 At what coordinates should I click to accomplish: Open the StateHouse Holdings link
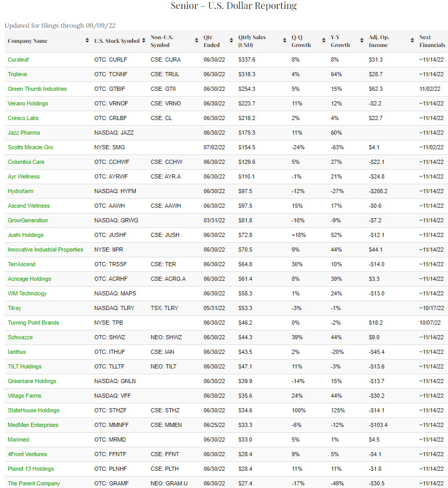[x=33, y=410]
